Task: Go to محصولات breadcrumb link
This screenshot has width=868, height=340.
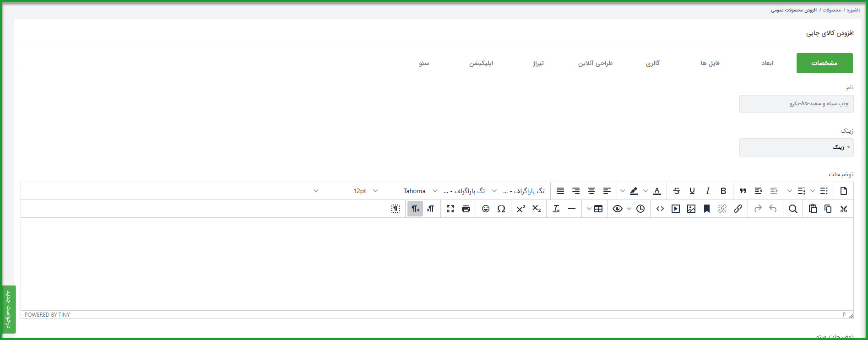Action: coord(831,10)
